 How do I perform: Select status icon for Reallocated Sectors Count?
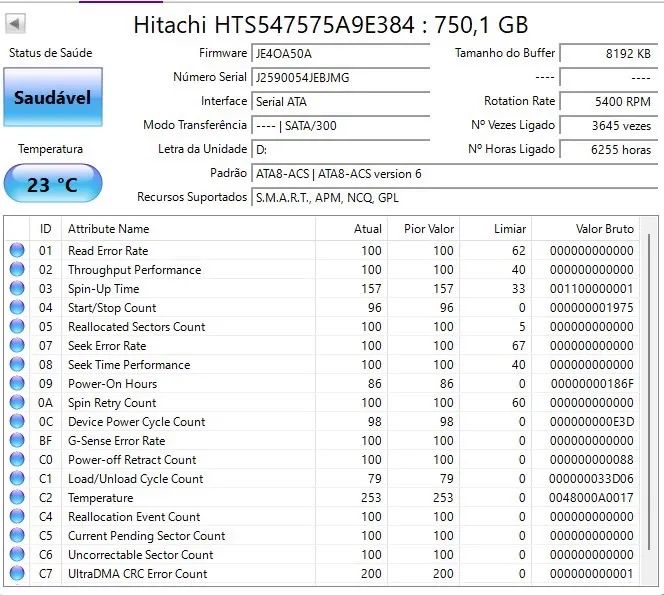click(17, 327)
